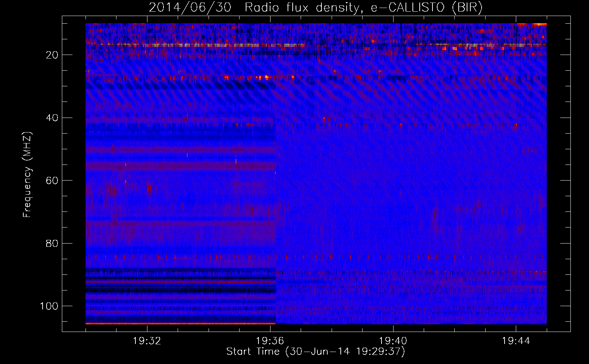Click the 19:36 time tick label
589x364 pixels.
click(270, 341)
